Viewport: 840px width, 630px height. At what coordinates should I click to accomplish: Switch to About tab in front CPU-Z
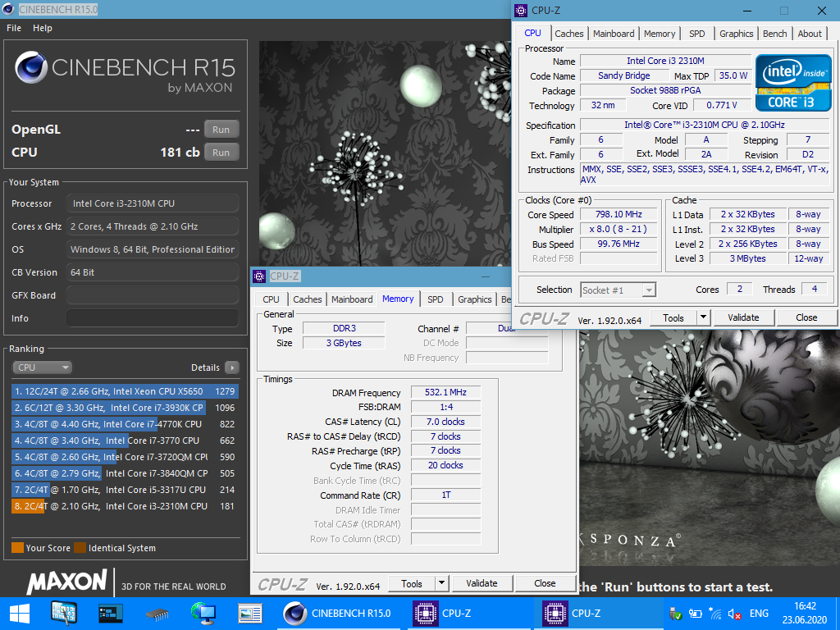click(810, 33)
